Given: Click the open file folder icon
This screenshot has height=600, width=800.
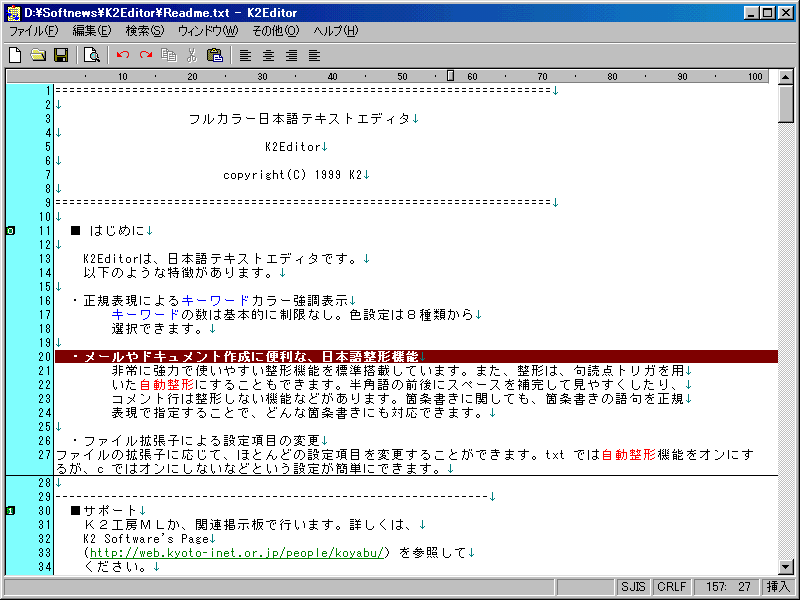Looking at the screenshot, I should [38, 55].
